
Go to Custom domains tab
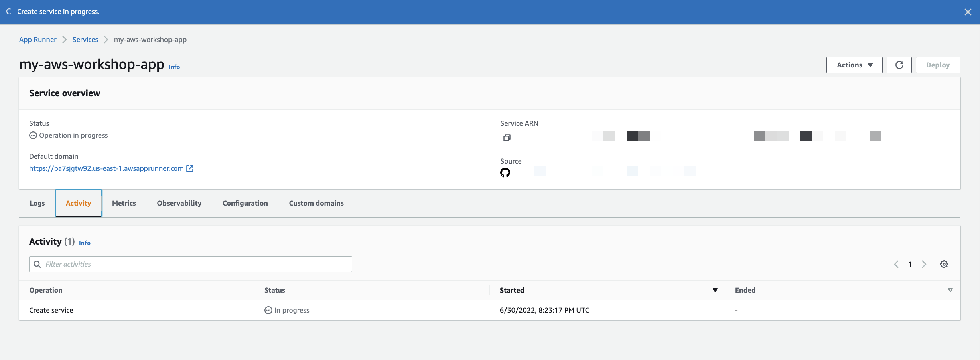point(316,203)
